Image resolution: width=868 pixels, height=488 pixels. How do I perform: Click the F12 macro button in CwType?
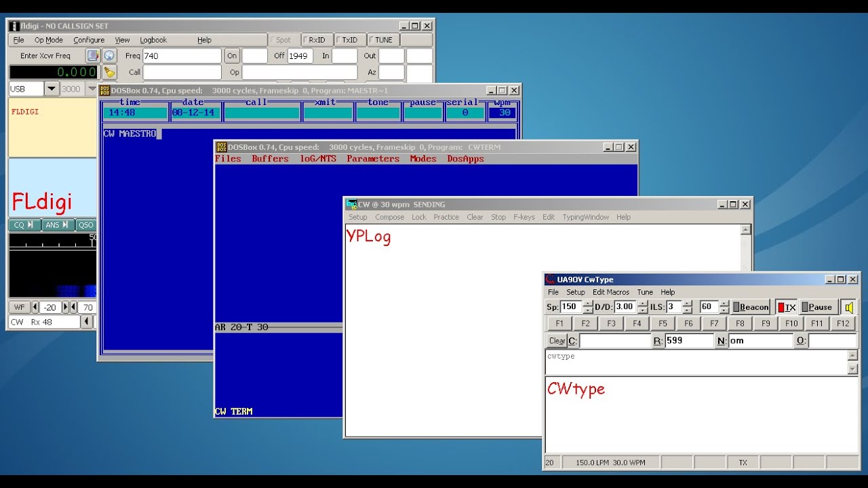click(843, 323)
